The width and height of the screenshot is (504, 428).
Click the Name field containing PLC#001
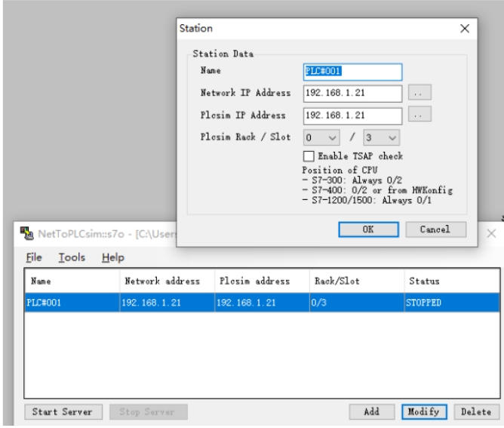click(x=352, y=72)
